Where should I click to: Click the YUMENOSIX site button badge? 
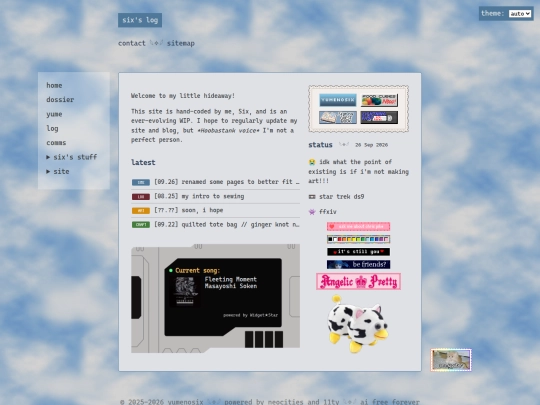click(338, 100)
